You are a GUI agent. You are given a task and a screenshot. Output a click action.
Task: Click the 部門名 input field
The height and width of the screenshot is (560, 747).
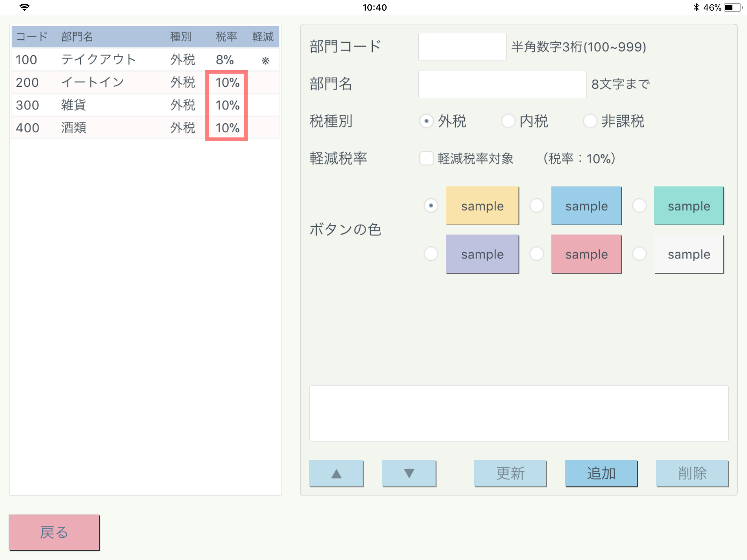point(502,84)
